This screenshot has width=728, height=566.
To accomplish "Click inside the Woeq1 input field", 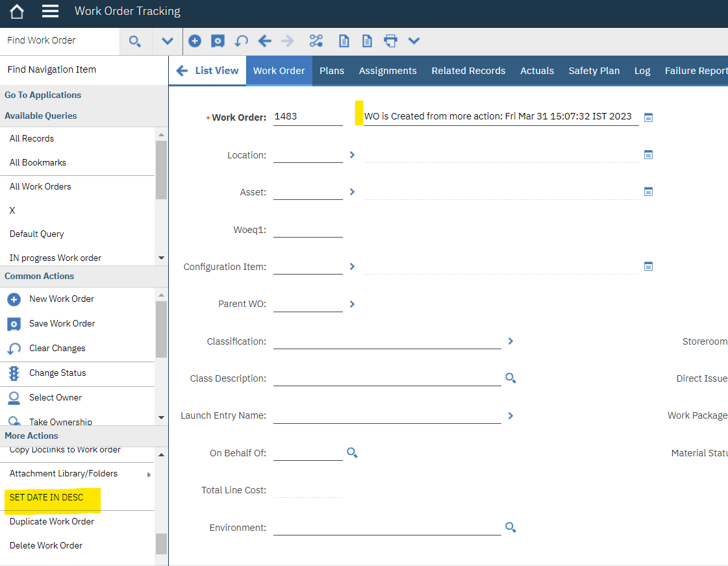I will click(308, 228).
